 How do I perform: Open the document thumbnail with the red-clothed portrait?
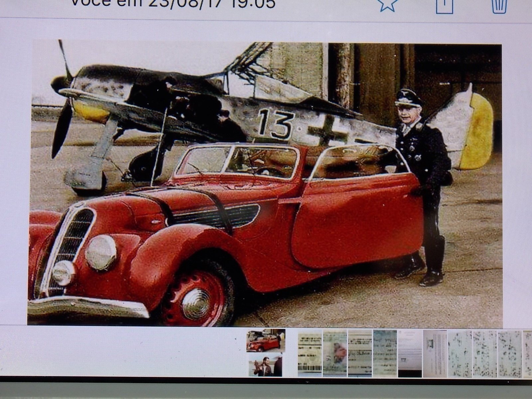point(335,354)
